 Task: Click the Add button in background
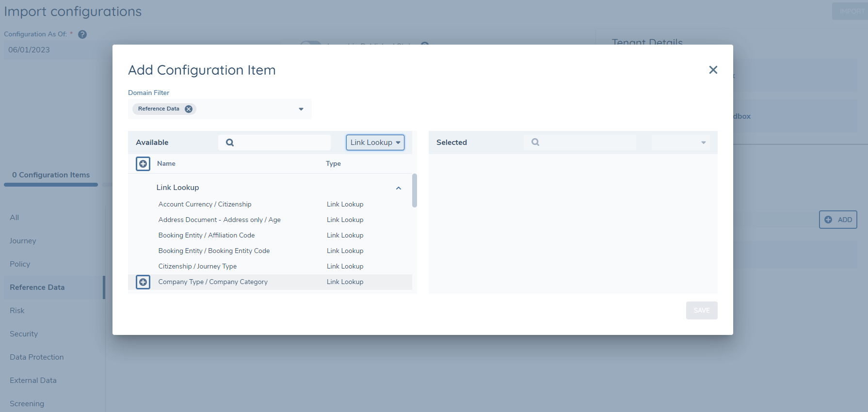[838, 220]
